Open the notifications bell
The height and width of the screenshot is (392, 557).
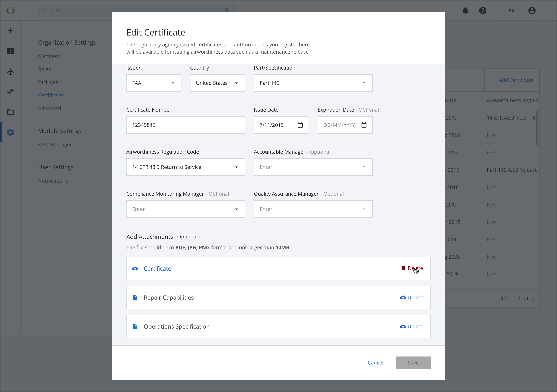tap(465, 11)
